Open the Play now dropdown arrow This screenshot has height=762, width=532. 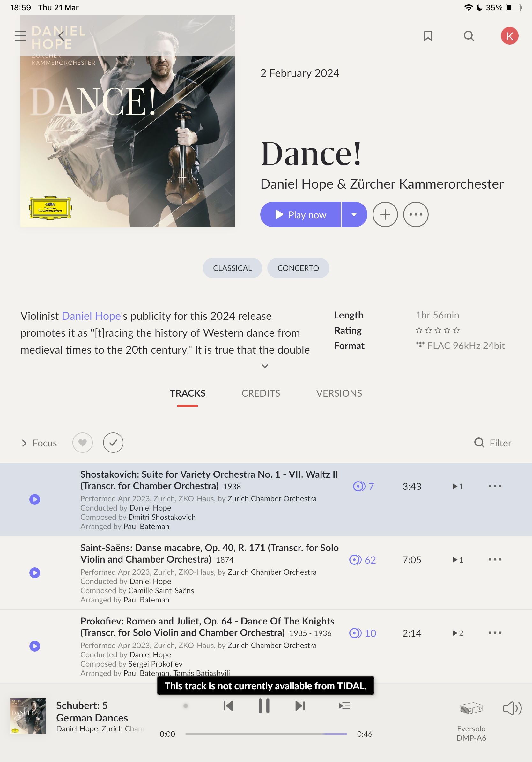[354, 214]
